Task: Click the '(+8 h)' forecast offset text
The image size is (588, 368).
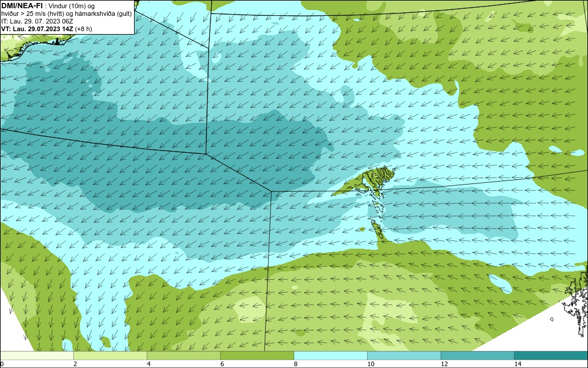Action: point(83,29)
